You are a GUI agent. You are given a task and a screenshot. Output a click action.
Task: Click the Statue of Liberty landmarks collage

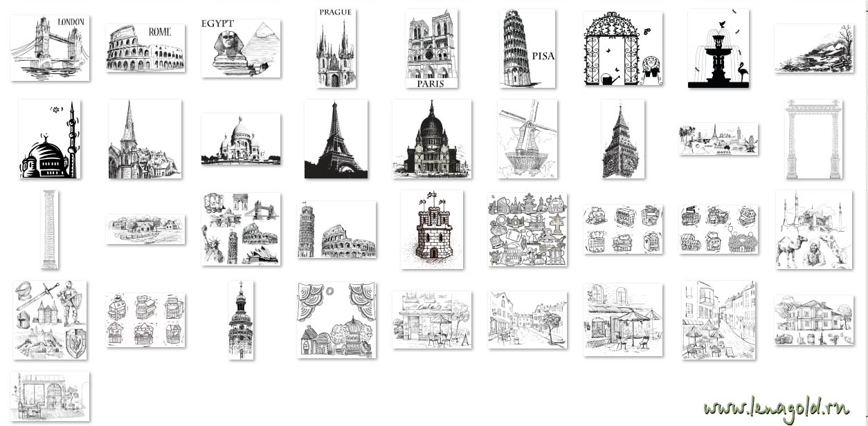click(241, 230)
